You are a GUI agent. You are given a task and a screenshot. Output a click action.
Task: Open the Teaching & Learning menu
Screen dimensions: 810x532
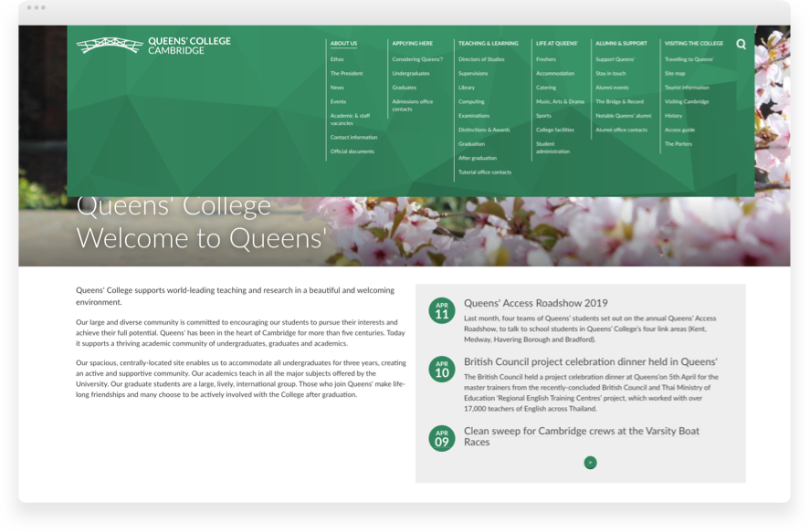(x=489, y=43)
